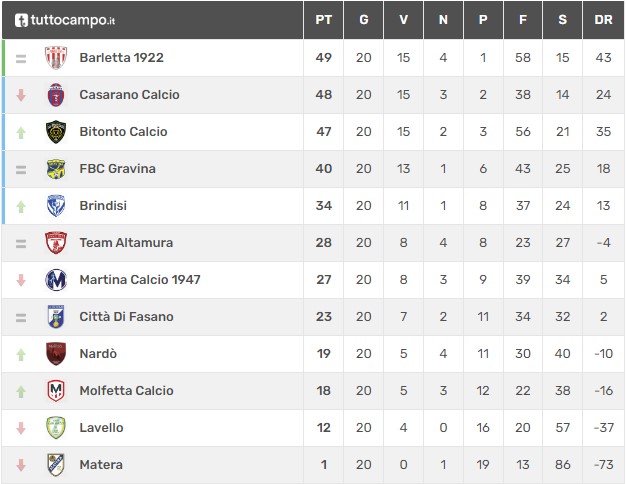
Task: Click the Martina Calcio 1947 M crest
Action: pos(56,280)
